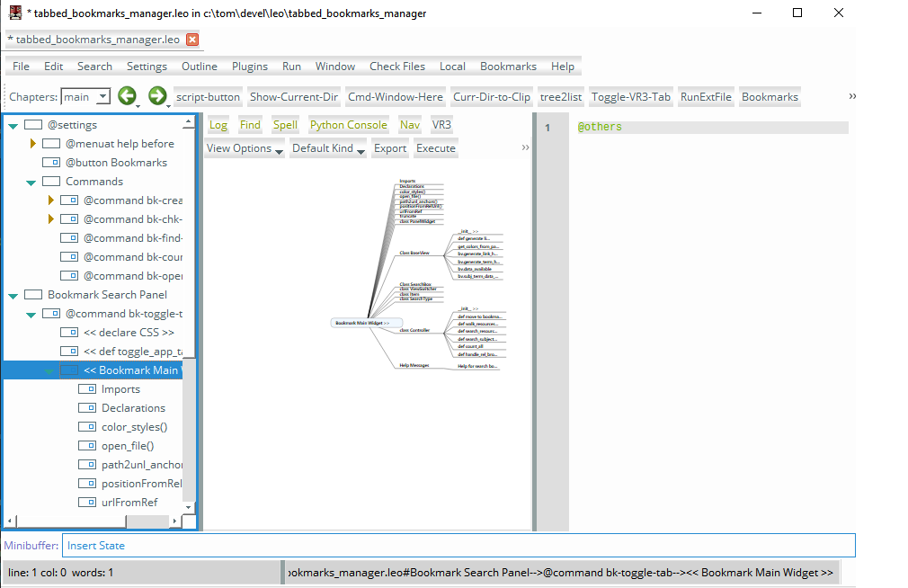Click the node icon beside open_file()
This screenshot has width=908, height=588.
coord(87,446)
